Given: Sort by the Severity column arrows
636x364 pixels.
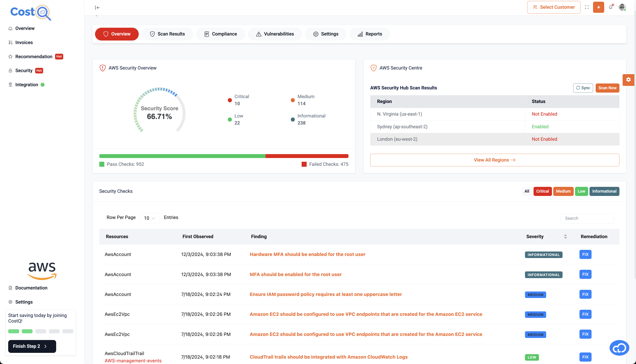Looking at the screenshot, I should pos(565,236).
